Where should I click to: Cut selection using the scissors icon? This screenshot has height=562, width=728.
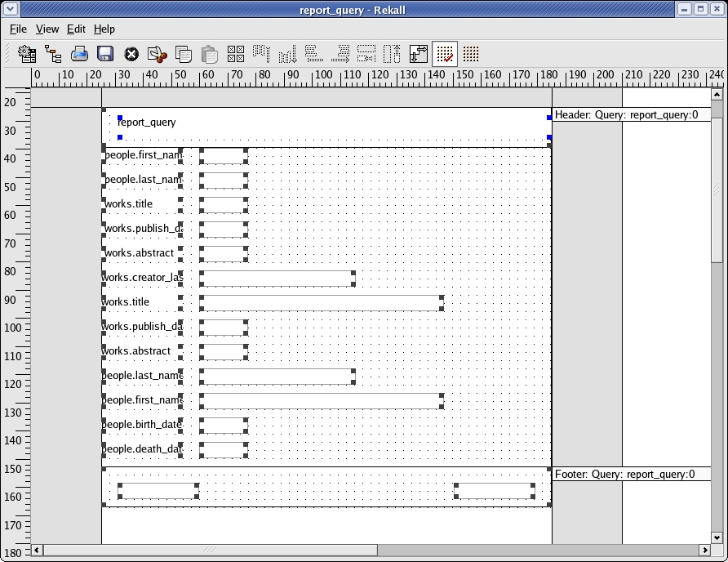(157, 55)
